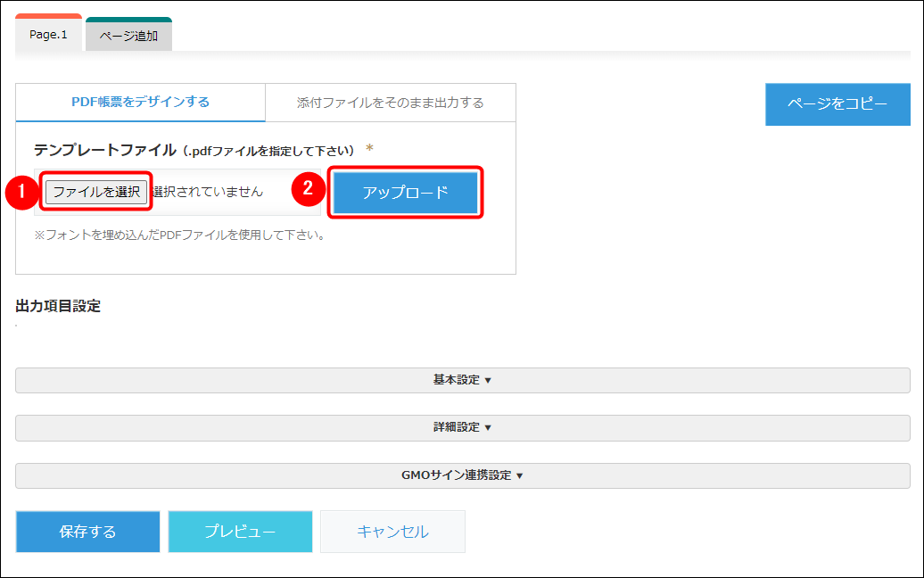Click the required asterisk after テンプレートファイル

(369, 149)
